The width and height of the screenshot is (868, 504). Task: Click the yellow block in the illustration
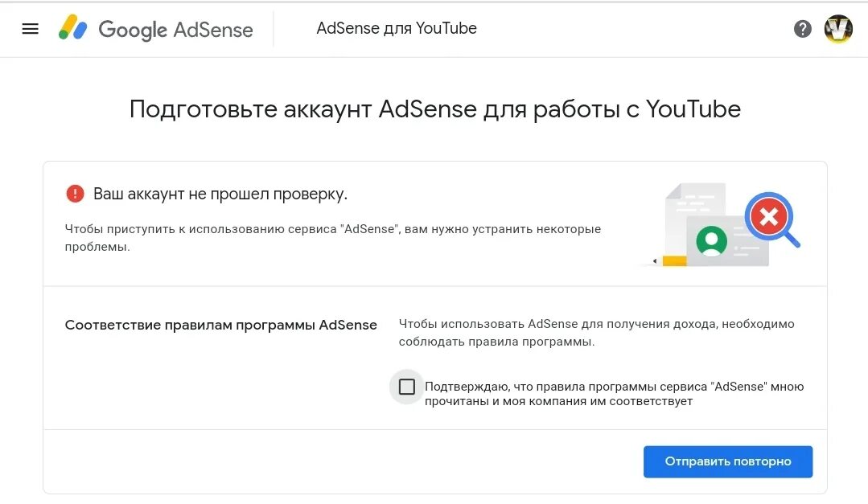point(675,260)
